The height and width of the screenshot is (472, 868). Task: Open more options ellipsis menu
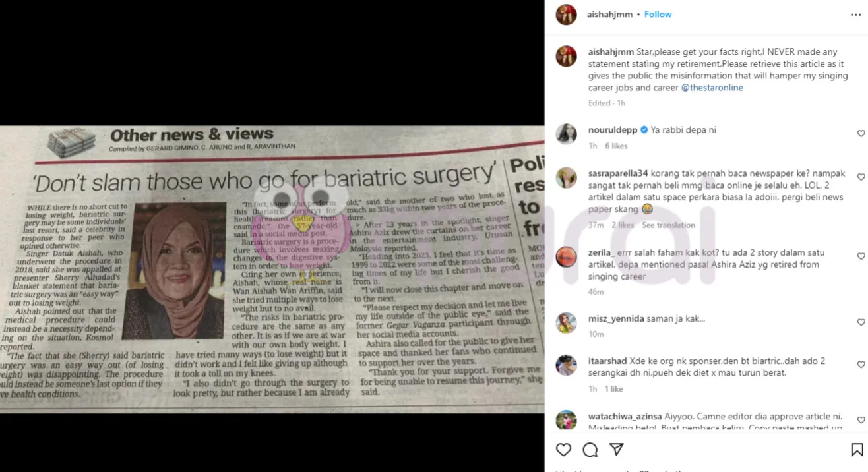tap(856, 14)
